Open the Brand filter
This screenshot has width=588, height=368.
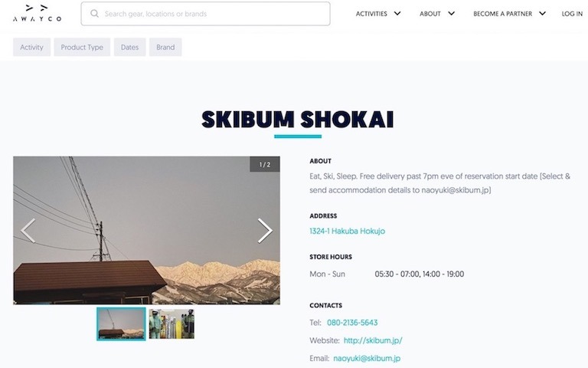165,47
